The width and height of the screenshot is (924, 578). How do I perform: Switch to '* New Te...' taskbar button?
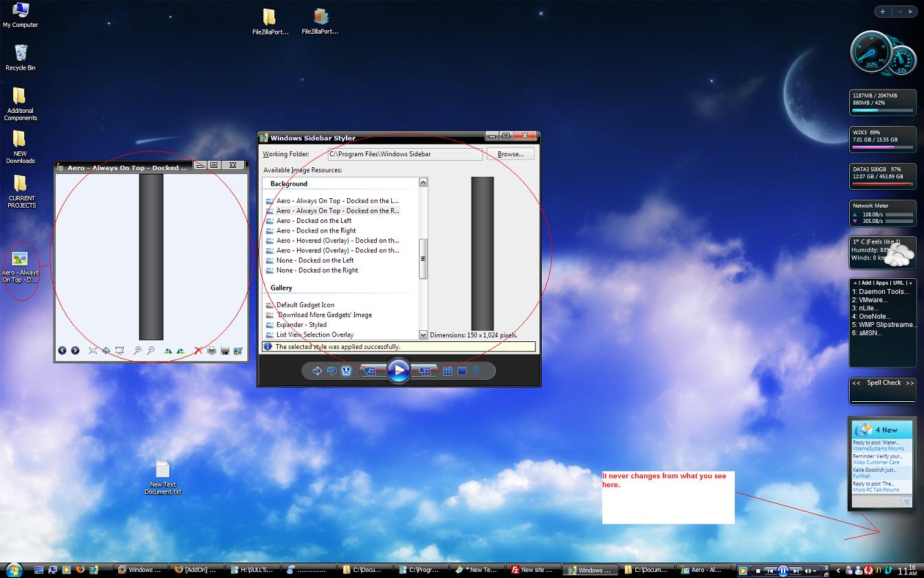[476, 570]
